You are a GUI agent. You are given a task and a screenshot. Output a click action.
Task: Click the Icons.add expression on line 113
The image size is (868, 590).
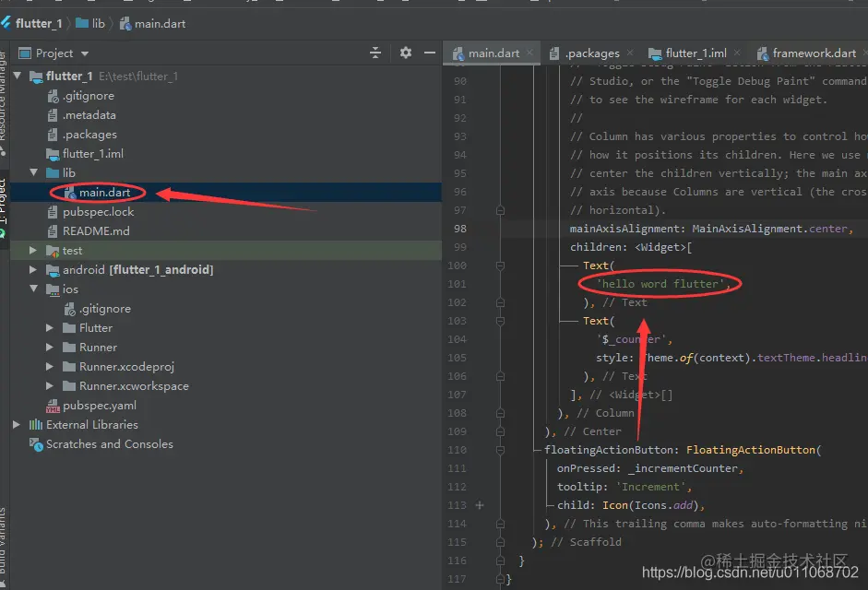click(663, 505)
